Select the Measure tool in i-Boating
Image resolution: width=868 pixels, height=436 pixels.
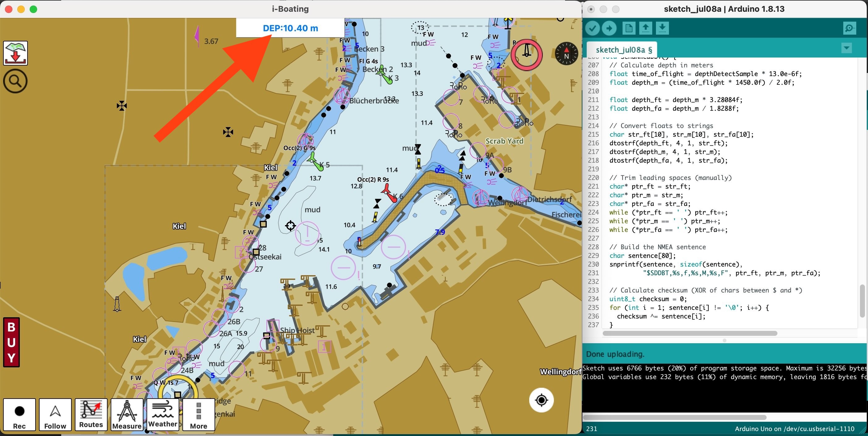tap(127, 414)
